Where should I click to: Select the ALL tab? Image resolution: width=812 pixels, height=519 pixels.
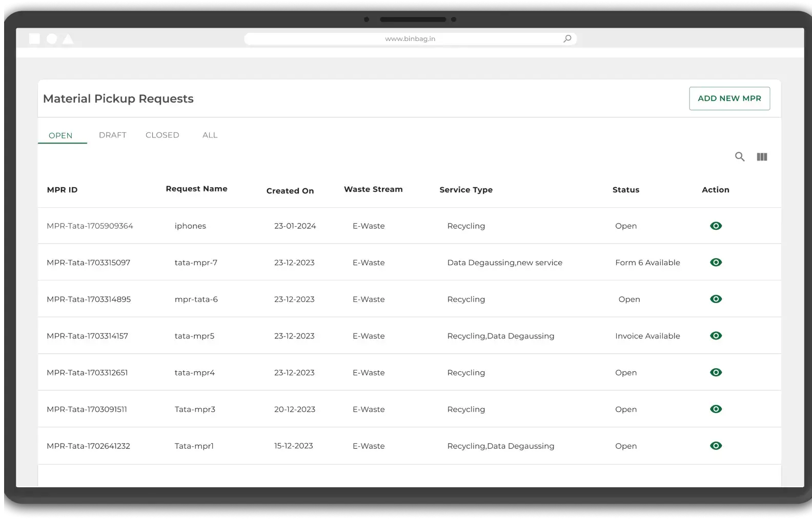[210, 135]
